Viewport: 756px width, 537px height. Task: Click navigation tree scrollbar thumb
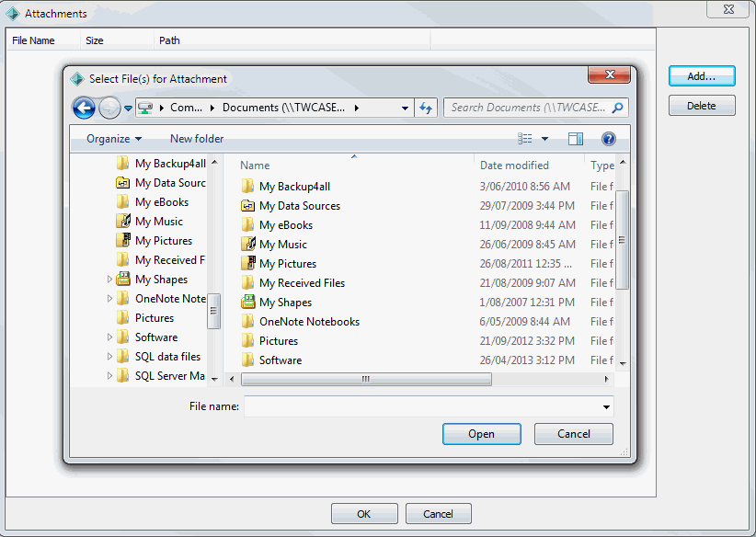(213, 311)
